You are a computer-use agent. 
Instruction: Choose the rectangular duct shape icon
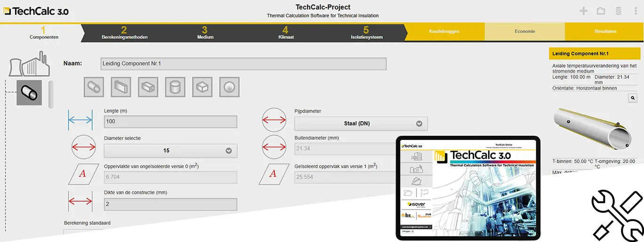121,87
